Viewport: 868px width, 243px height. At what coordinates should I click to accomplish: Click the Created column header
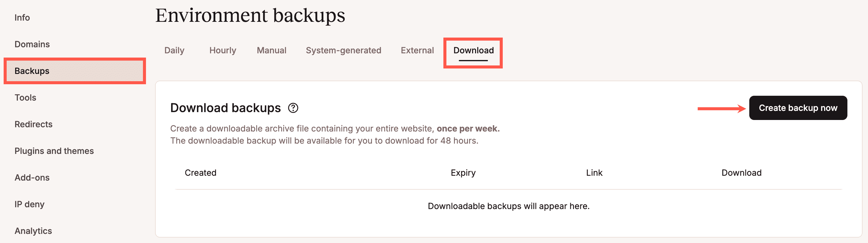(200, 173)
